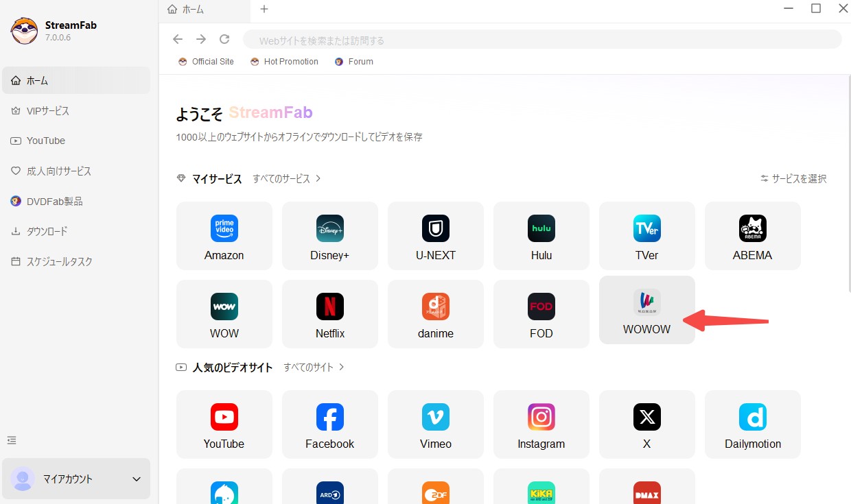The image size is (851, 504).
Task: Select the Vimeo site tile
Action: coord(435,424)
